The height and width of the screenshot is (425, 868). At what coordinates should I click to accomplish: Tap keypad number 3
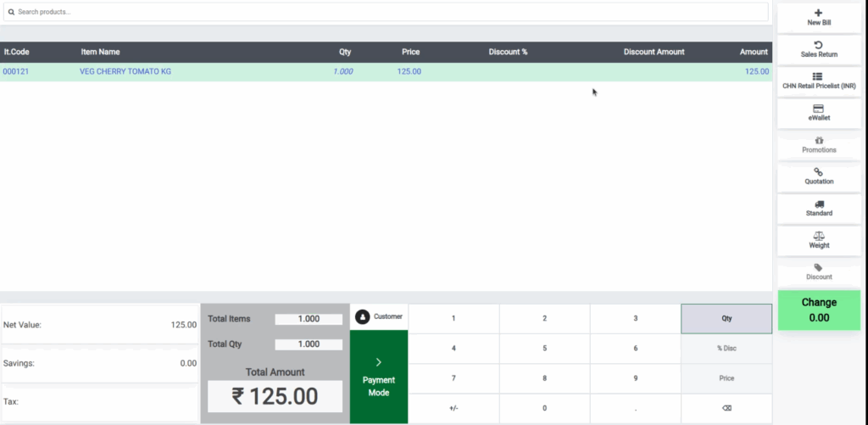tap(636, 319)
